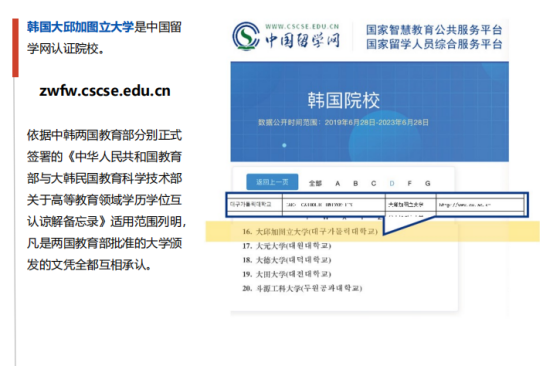Screen dimensions: 554x367
Task: Select the 全部 filter tab
Action: (x=315, y=183)
